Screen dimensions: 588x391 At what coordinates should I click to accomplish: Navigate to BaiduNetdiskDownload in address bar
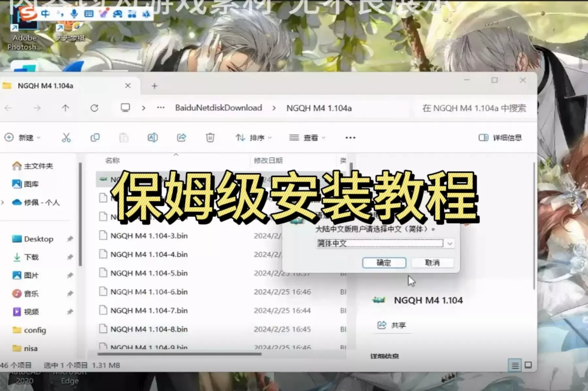point(219,108)
